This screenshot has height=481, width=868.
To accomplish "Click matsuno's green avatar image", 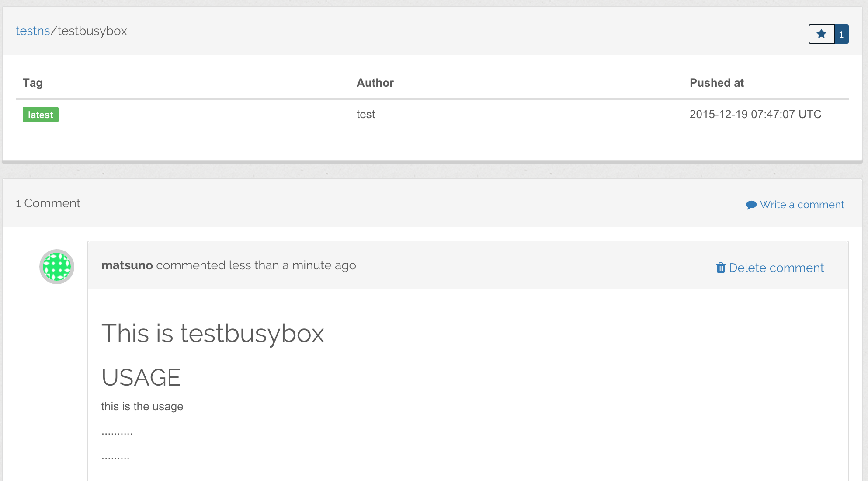I will (x=57, y=267).
